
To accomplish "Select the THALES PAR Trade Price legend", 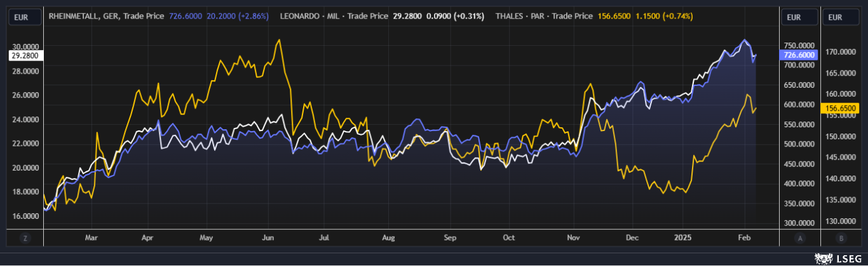I will tap(544, 15).
